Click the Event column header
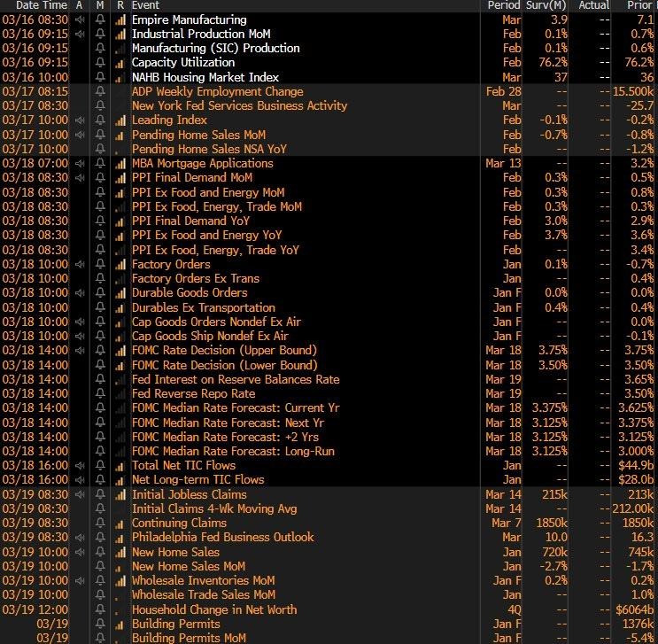The height and width of the screenshot is (644, 658). pos(147,5)
